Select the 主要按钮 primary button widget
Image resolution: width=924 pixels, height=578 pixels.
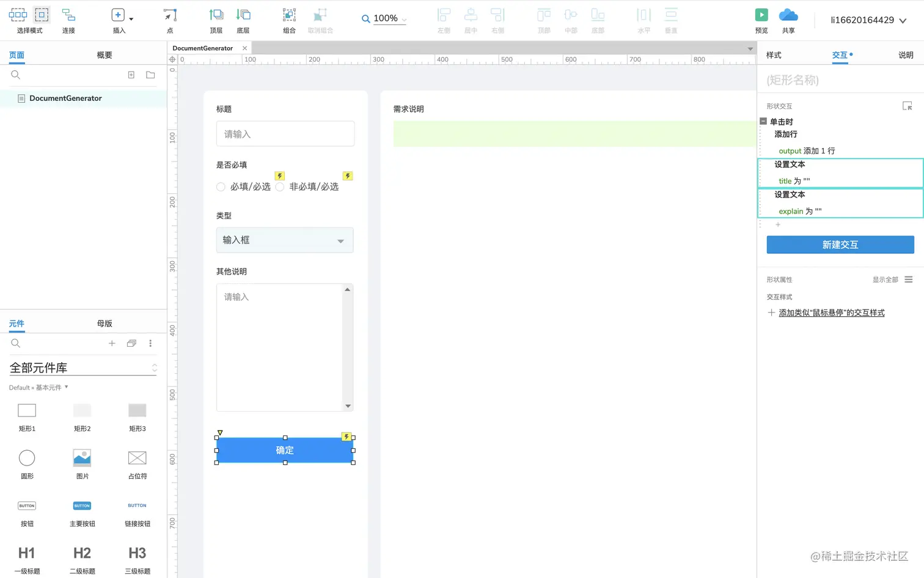point(82,513)
